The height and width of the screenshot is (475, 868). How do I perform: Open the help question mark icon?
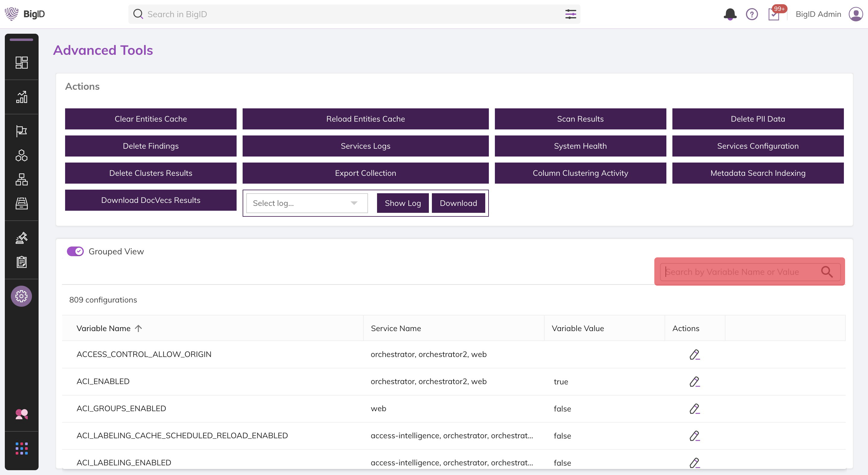tap(752, 14)
